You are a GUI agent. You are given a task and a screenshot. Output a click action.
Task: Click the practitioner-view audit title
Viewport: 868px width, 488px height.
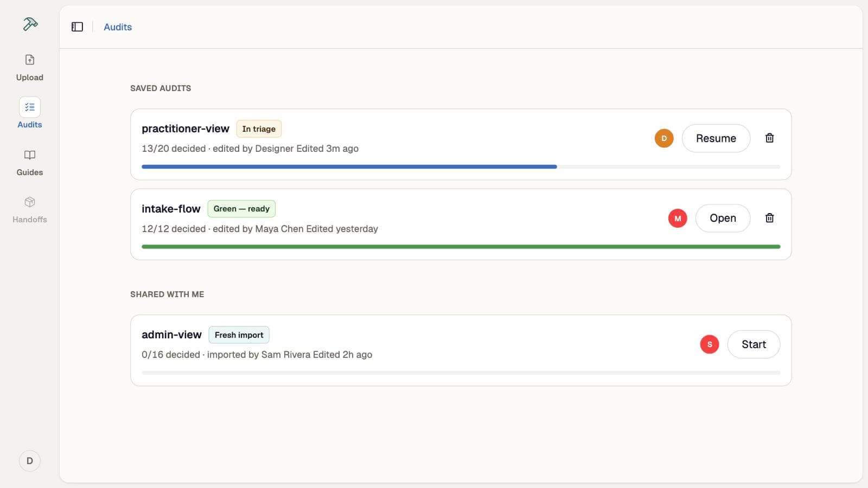[x=186, y=129]
